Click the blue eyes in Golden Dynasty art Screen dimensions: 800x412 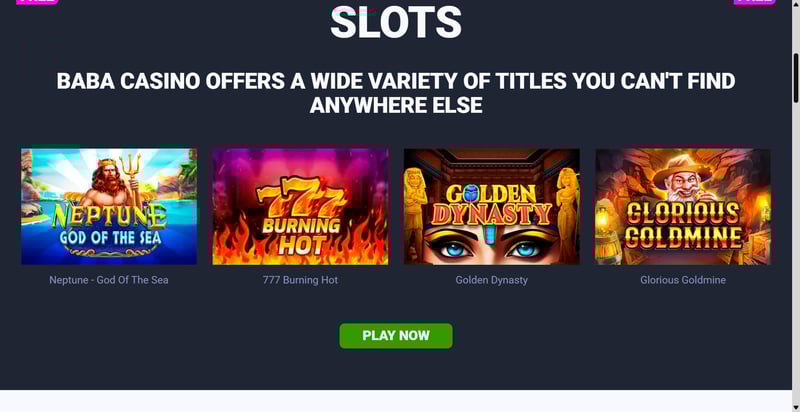click(x=492, y=250)
